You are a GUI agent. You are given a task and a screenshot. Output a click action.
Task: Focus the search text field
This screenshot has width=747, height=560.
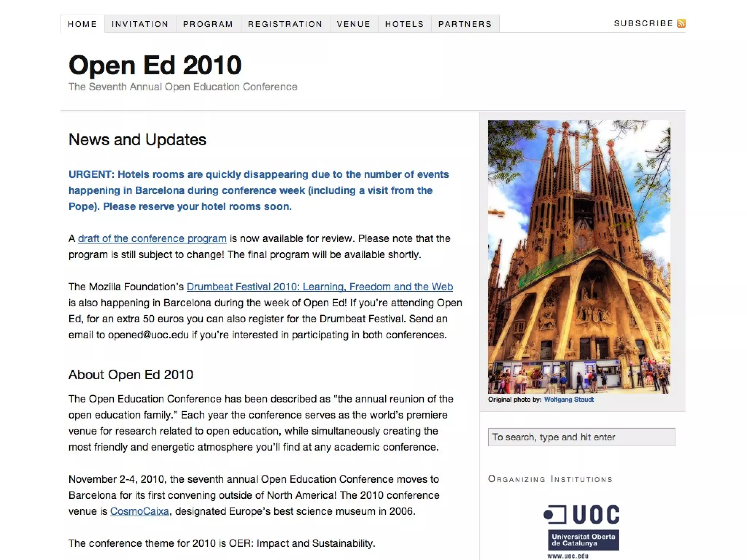point(581,437)
